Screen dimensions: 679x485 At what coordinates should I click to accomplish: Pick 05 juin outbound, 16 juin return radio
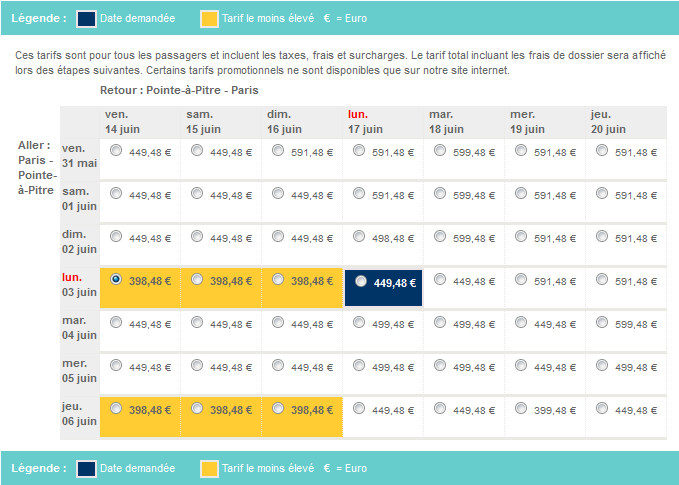pos(278,365)
